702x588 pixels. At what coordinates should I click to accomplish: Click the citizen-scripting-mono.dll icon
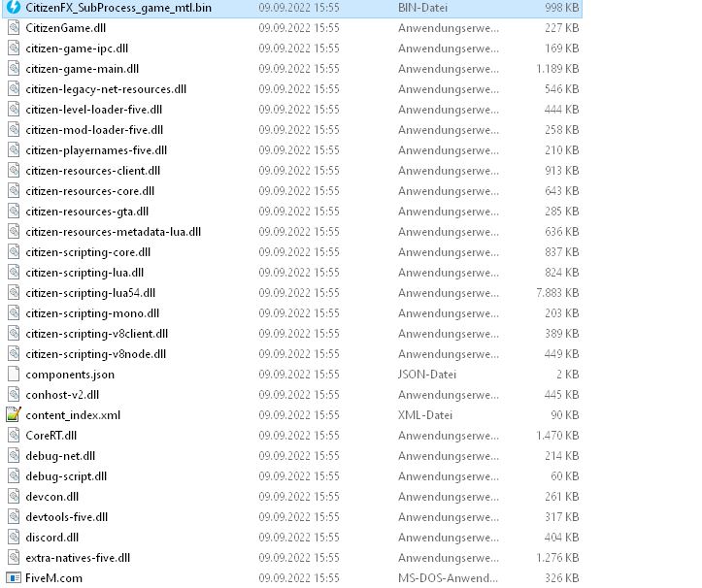(14, 312)
